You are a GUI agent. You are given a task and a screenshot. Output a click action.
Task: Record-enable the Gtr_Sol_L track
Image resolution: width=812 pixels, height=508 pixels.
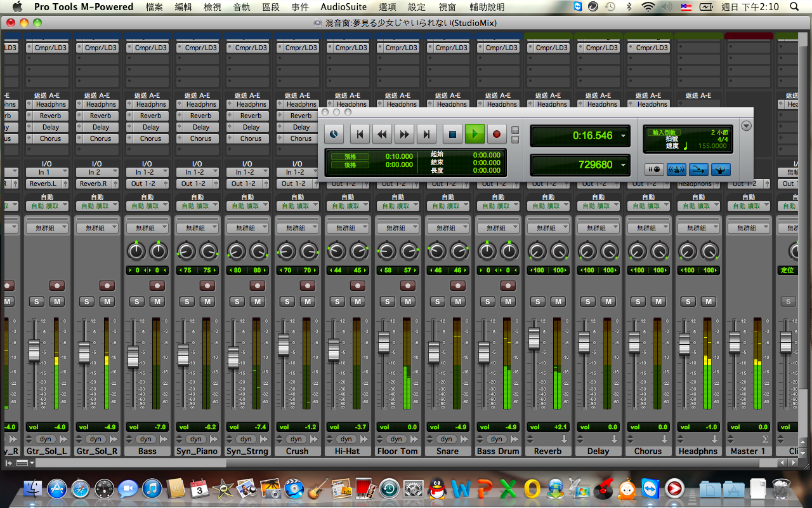[56, 286]
